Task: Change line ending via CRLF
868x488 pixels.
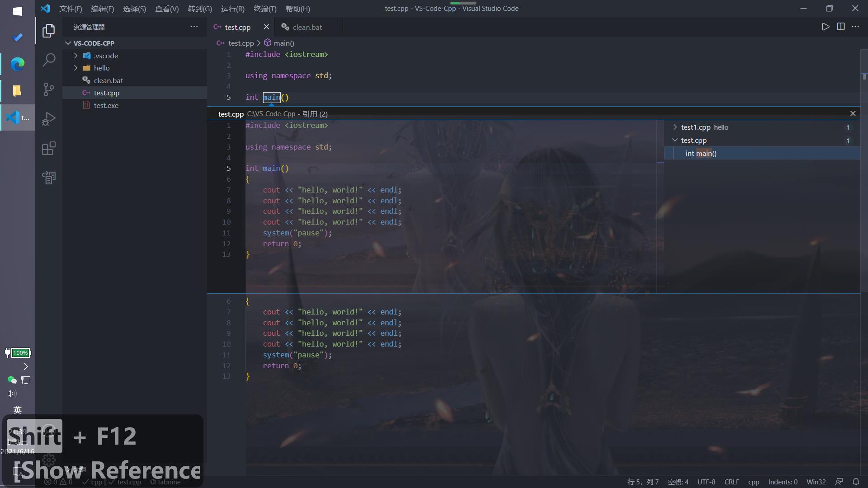Action: (731, 482)
